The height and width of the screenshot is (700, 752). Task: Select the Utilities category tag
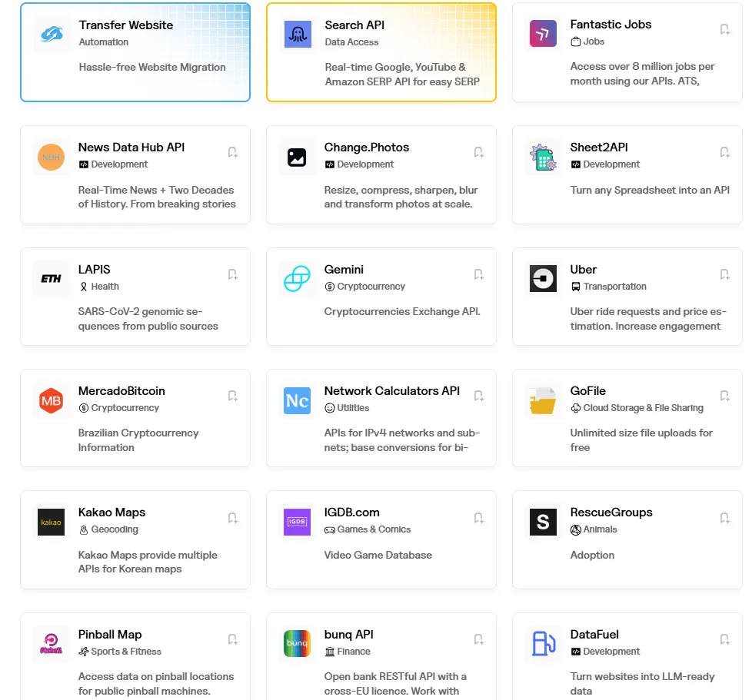tap(347, 408)
